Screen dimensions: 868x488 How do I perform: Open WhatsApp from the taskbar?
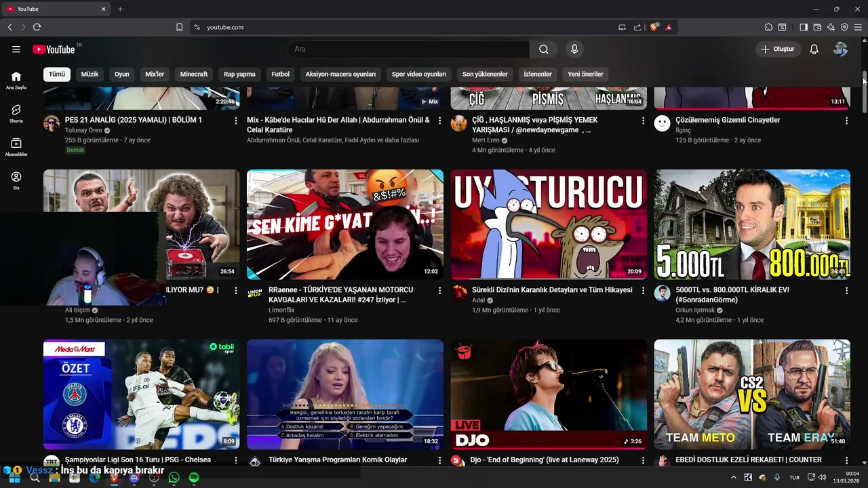(174, 478)
